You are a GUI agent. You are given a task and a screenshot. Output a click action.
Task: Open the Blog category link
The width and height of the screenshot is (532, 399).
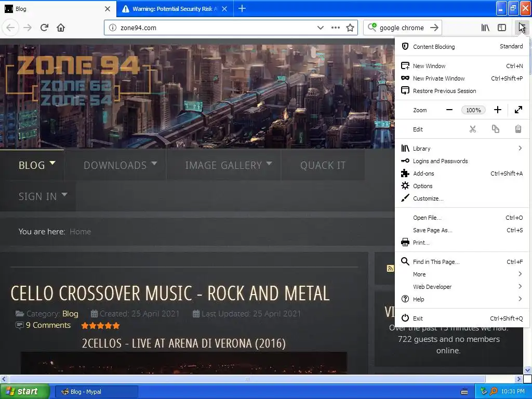pos(70,313)
